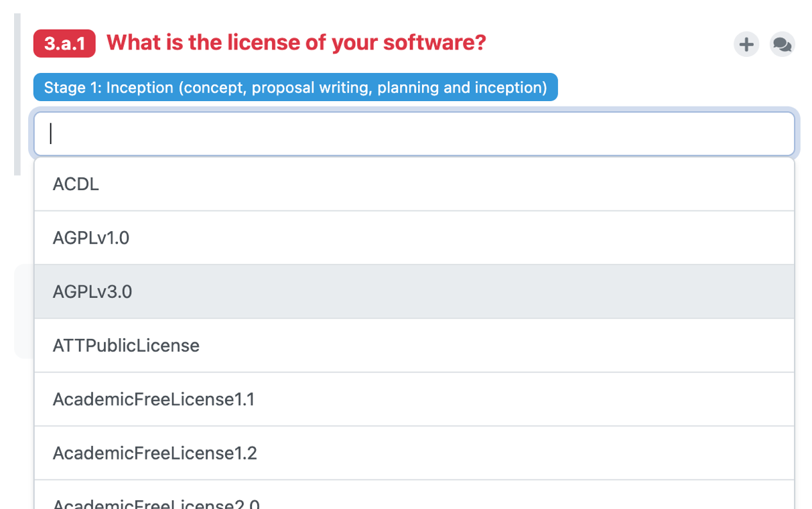
Task: Select AcademicFreeLicense1.1 from the list
Action: tap(154, 399)
